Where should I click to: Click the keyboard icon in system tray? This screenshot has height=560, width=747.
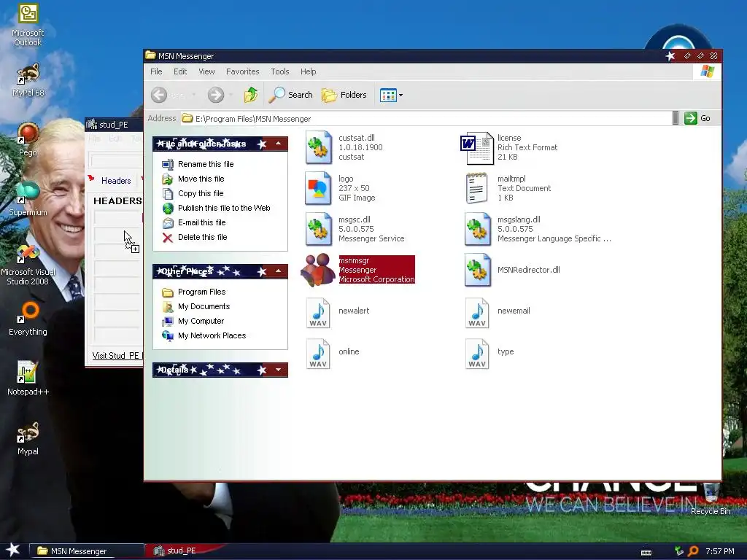[646, 553]
